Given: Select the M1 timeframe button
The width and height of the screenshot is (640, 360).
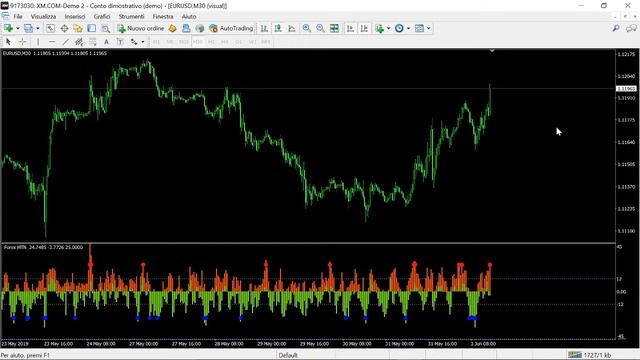Looking at the screenshot, I should click(x=156, y=42).
